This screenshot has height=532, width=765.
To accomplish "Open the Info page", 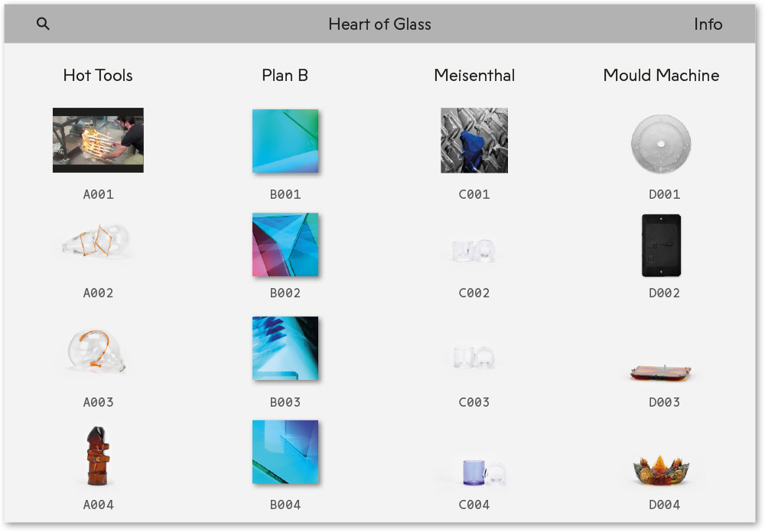I will [x=708, y=24].
